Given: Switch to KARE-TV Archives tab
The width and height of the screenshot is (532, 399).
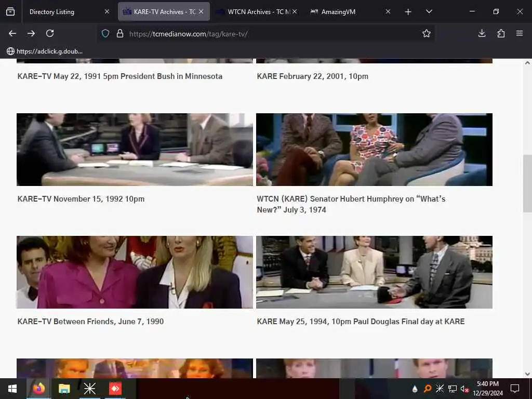Looking at the screenshot, I should (x=164, y=11).
